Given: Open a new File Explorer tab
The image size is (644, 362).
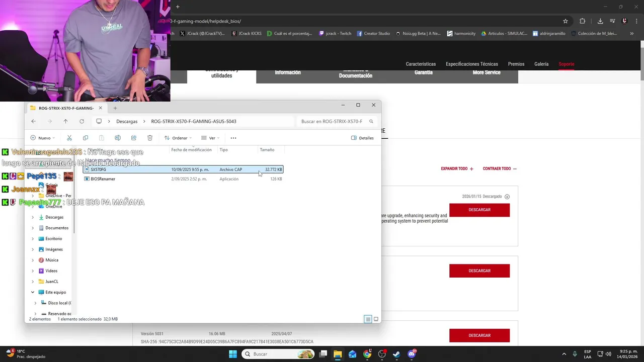Looking at the screenshot, I should click(115, 108).
